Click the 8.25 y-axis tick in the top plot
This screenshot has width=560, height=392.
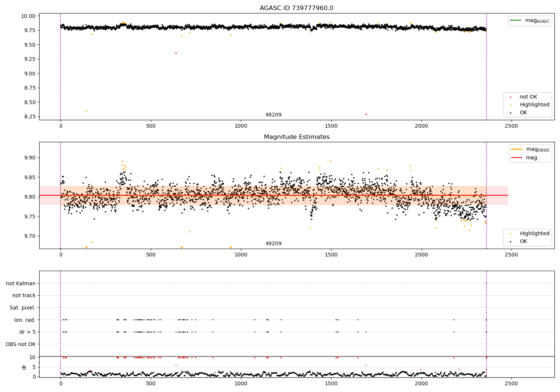click(x=30, y=116)
